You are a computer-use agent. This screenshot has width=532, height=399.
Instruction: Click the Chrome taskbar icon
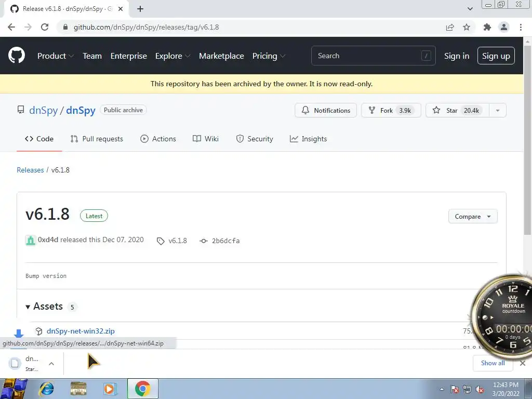point(143,389)
